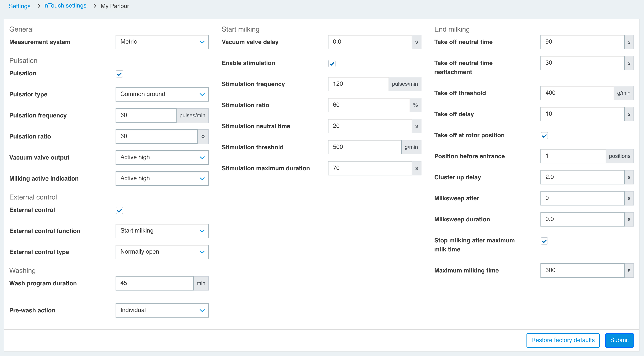Go to InTouch settings breadcrumb link
Viewport: 644px width, 356px height.
[65, 6]
